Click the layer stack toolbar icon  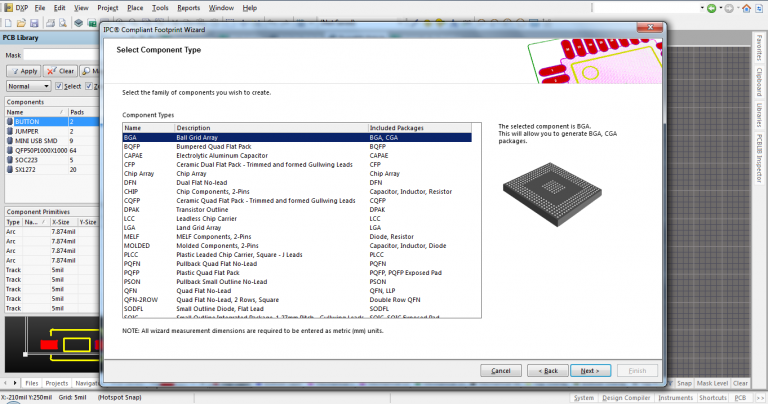click(x=78, y=23)
